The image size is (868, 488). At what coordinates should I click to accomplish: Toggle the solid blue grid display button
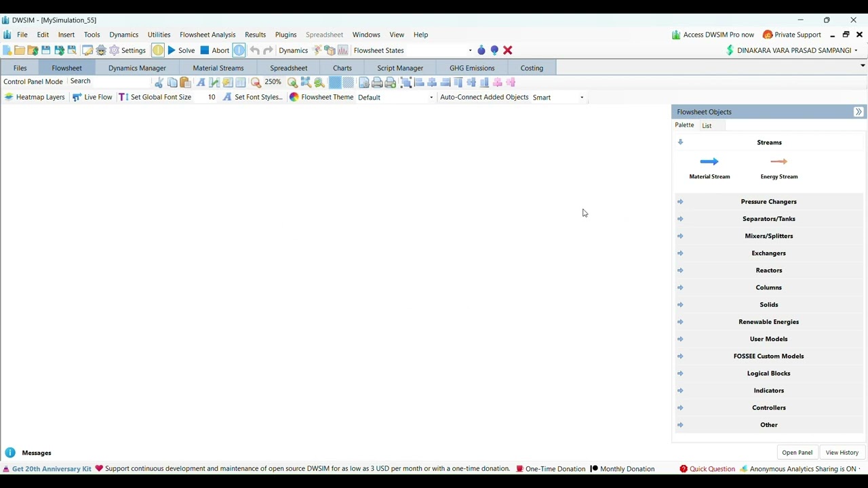tap(335, 83)
